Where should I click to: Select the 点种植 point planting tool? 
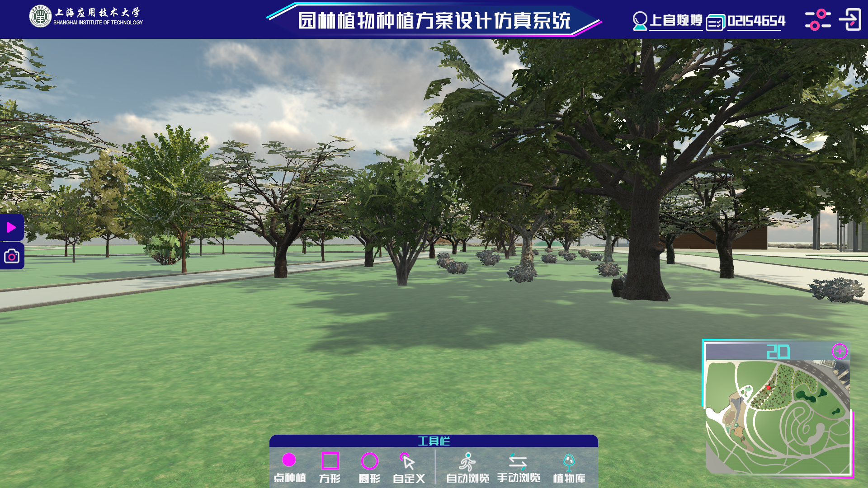coord(289,468)
